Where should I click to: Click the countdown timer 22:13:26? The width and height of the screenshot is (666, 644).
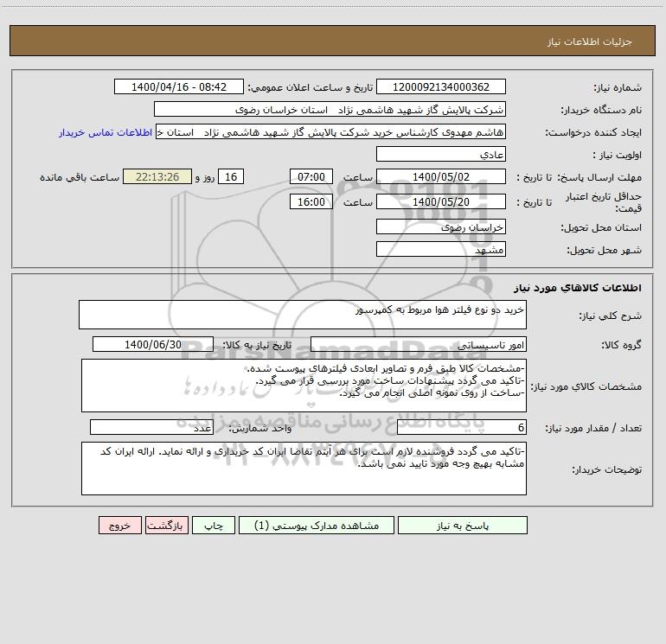point(157,176)
